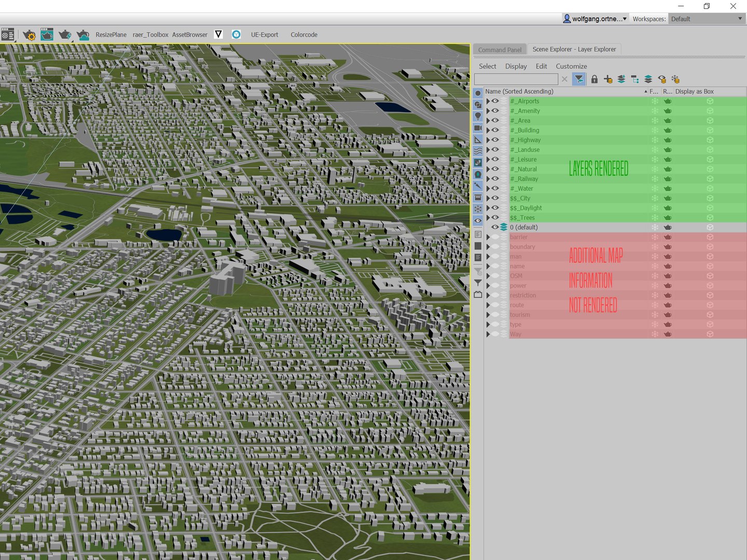
Task: Select the 0 (default) layer row
Action: pos(615,227)
